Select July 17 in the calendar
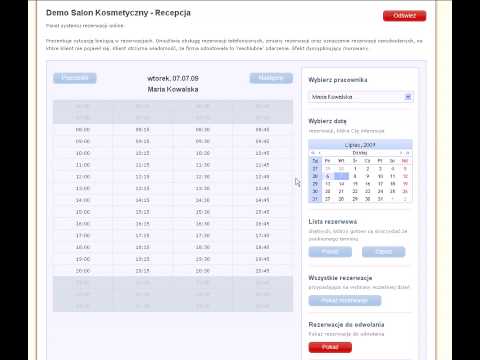This screenshot has width=480, height=360. coord(380,184)
